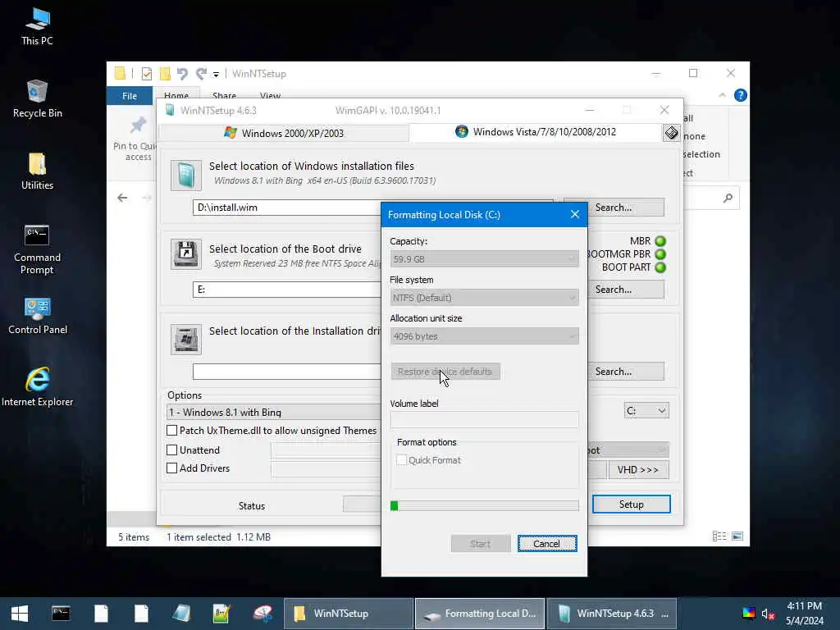Click the Volume label input field

484,419
